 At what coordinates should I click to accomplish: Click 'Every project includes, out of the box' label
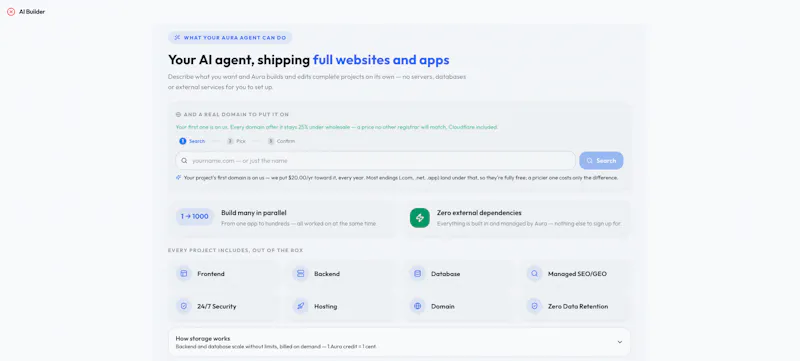coord(236,250)
